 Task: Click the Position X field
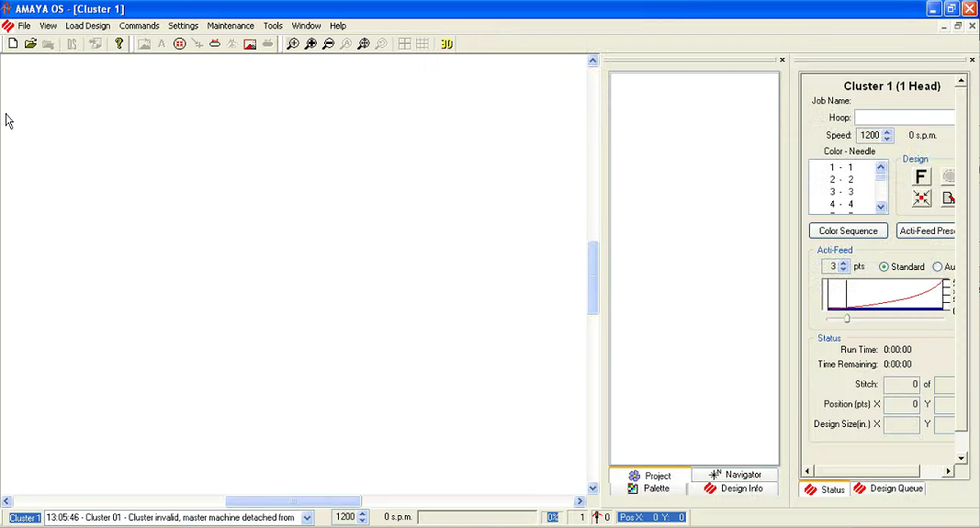coord(901,405)
